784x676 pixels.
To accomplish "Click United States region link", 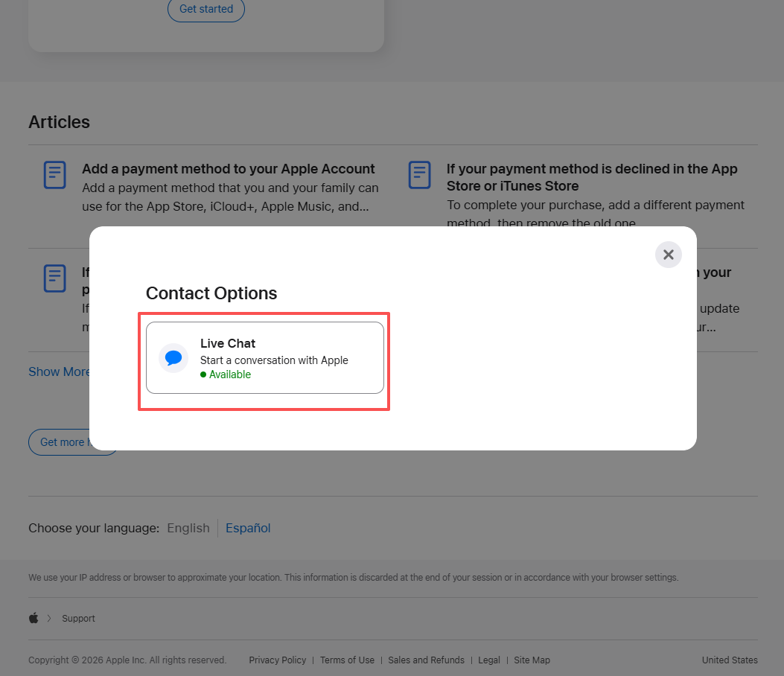I will click(x=730, y=660).
